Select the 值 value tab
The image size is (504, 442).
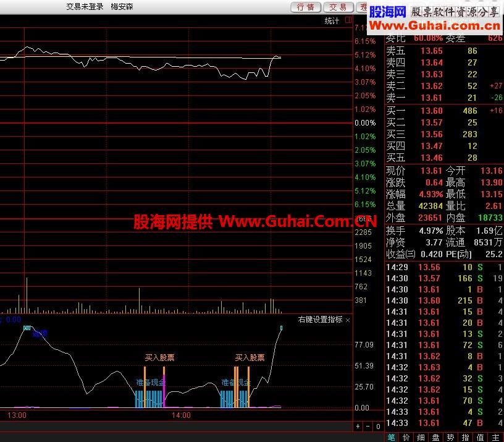(480, 437)
